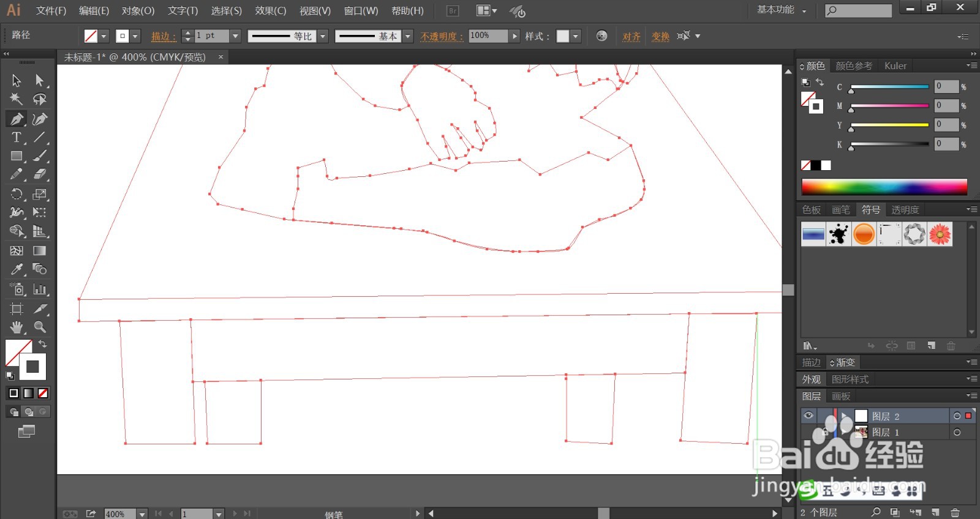Open the 对象(O) menu
Viewport: 980px width, 519px height.
[x=138, y=11]
